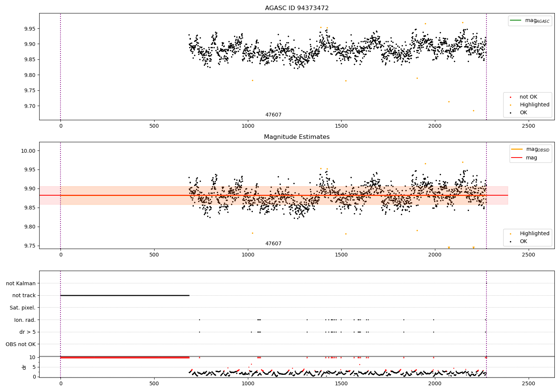
Task: Click the '9.85' y-tick in the AGASC plot
Action: pos(29,59)
